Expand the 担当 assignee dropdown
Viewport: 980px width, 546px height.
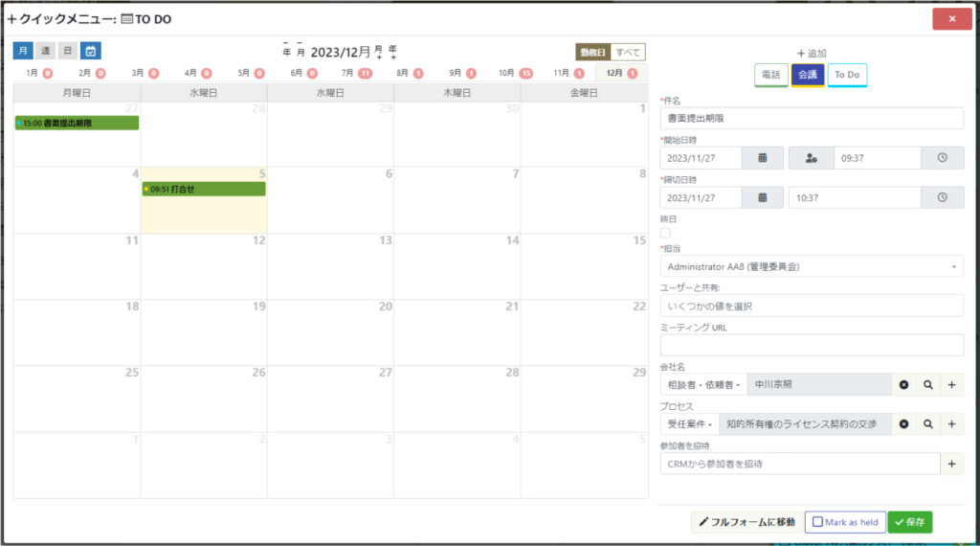(812, 265)
